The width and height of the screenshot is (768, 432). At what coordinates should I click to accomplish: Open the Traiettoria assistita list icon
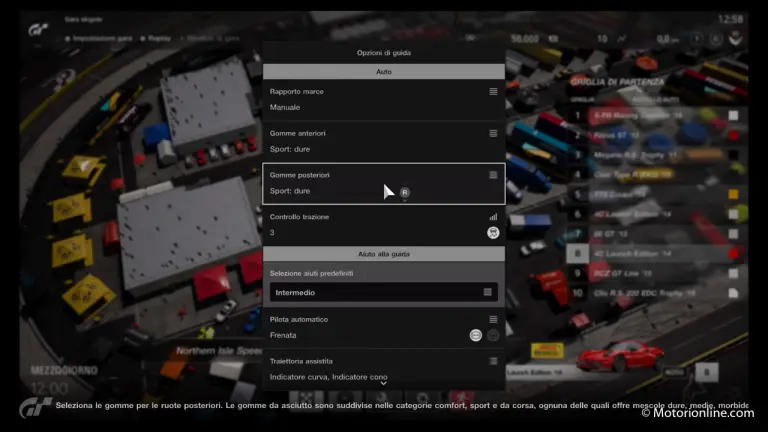coord(493,361)
